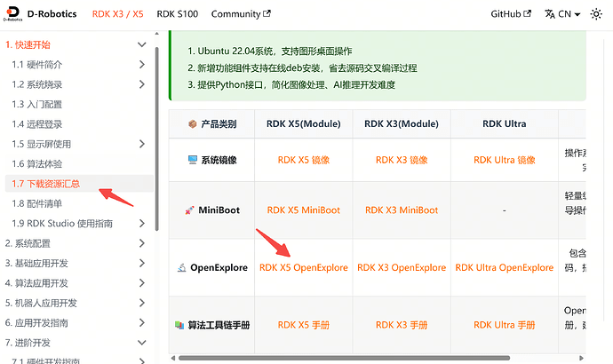Open the RDK Ultra OpenExplore link
The image size is (613, 364).
coord(505,267)
